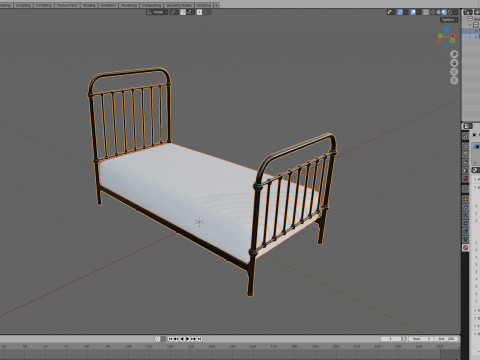Open the proportional editing falloff dropdown
Screen dimensions: 480x360
click(207, 12)
